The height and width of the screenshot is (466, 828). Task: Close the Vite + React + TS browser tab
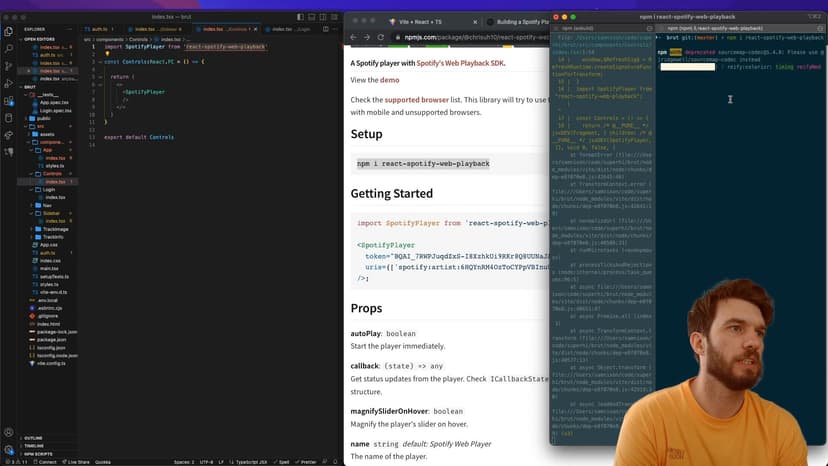coord(475,22)
